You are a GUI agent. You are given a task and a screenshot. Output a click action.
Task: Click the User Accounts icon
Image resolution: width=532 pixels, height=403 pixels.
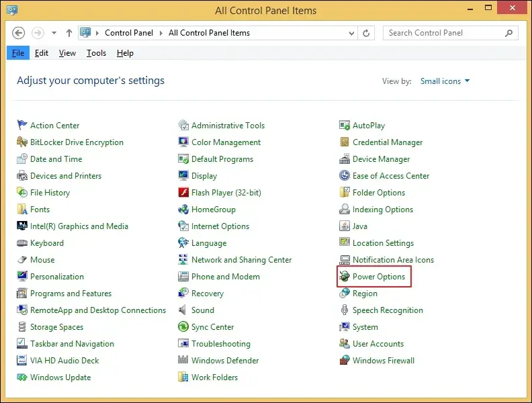[x=345, y=343]
